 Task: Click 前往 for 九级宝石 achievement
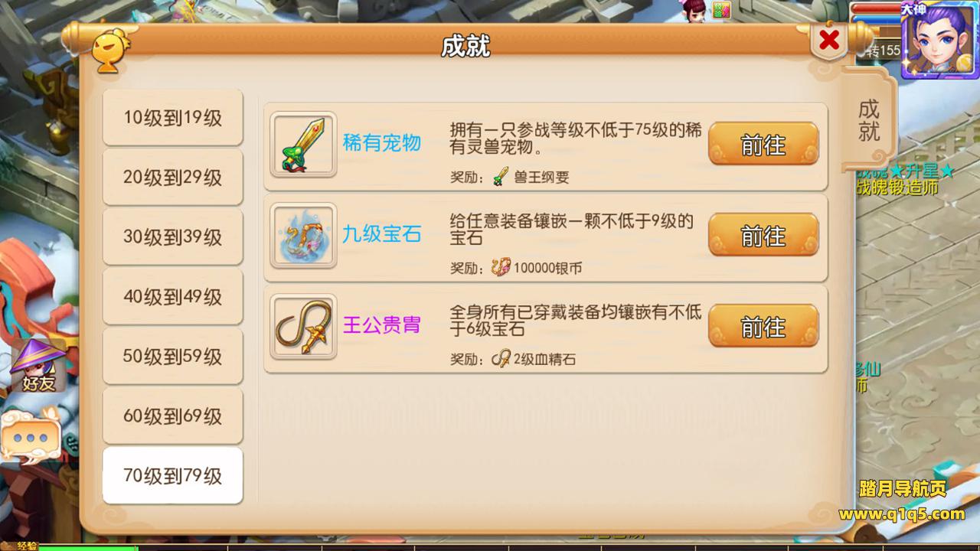(x=763, y=235)
